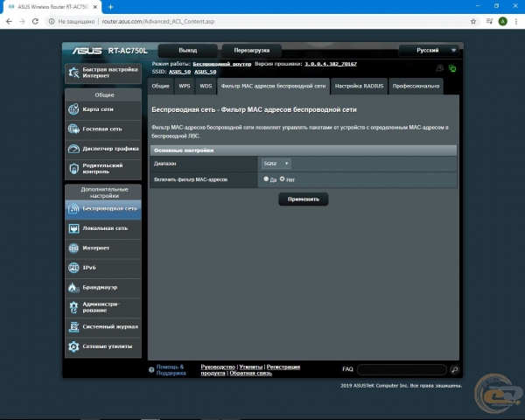Switch to the Профессионально tab

(416, 87)
